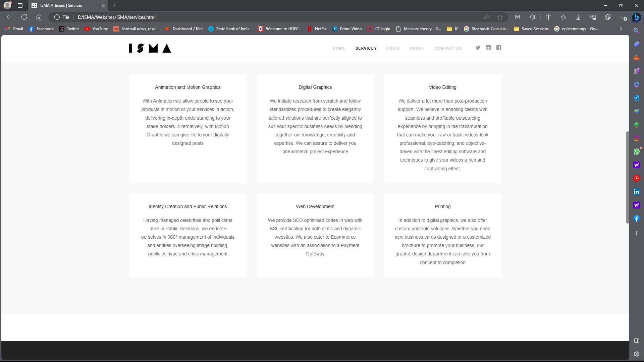Click the page vertical scrollbar thumb
The image size is (644, 362).
point(627,178)
